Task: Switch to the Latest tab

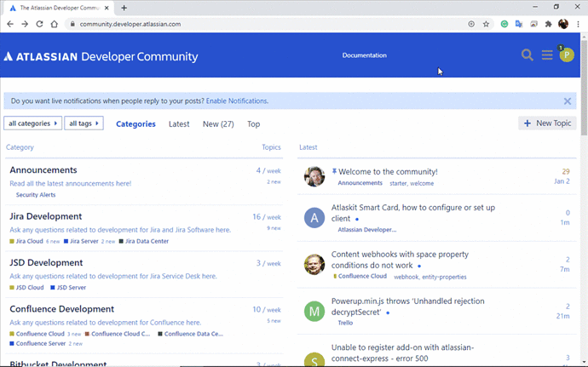Action: pos(179,124)
